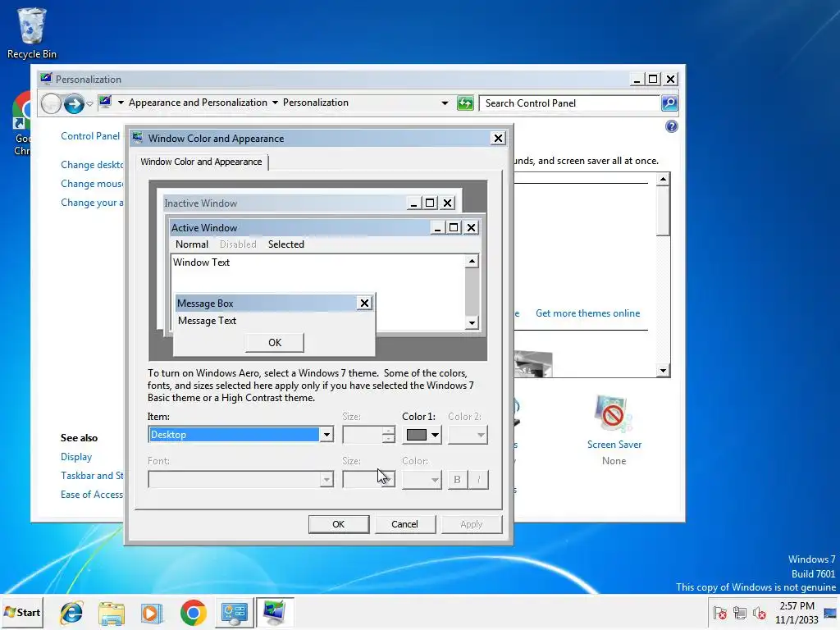Click the Control Panel Home link
Image resolution: width=840 pixels, height=630 pixels.
coord(91,136)
